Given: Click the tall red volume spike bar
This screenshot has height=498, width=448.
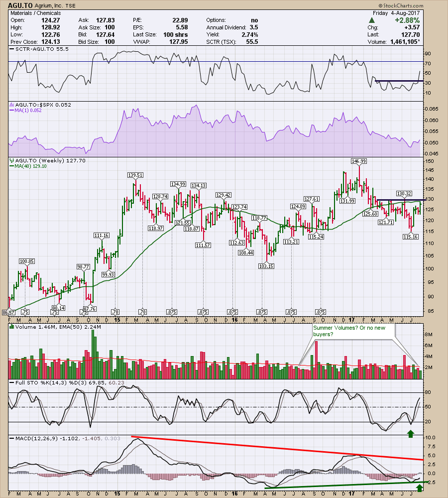Looking at the screenshot, I should point(316,360).
